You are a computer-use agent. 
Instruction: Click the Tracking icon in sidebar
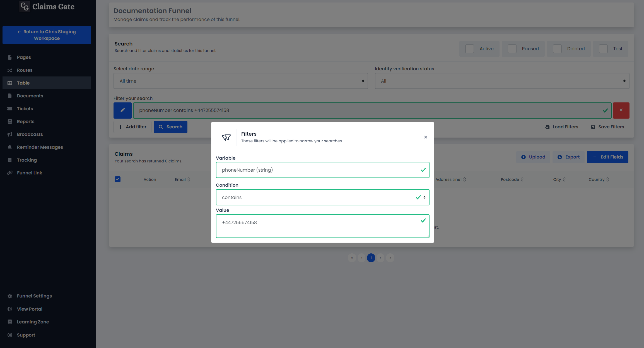click(10, 160)
